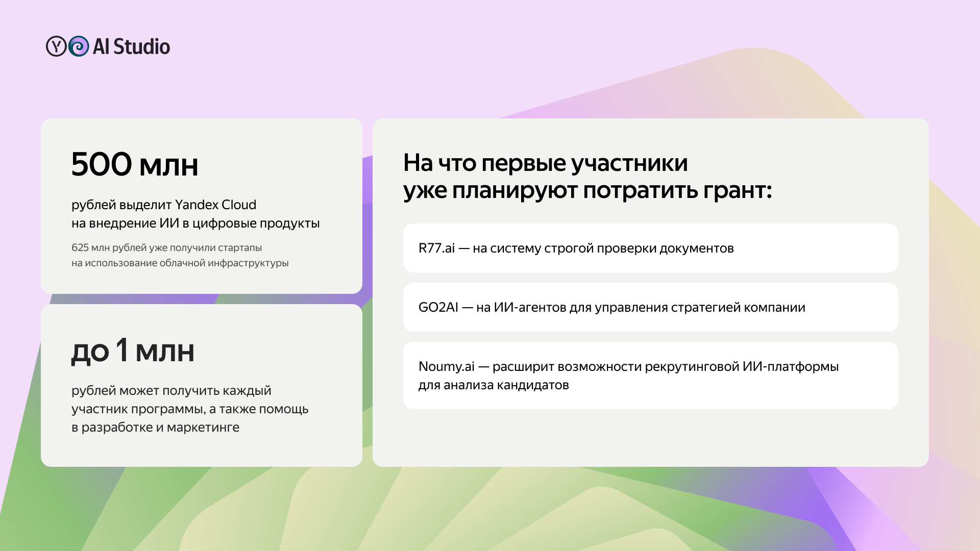Click the Yandex Y logo icon

56,46
